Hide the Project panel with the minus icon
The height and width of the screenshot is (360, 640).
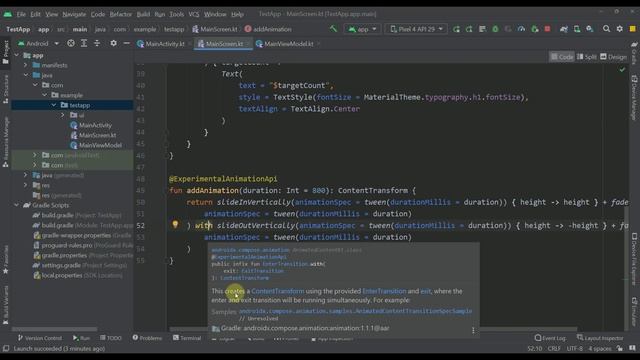coord(127,43)
